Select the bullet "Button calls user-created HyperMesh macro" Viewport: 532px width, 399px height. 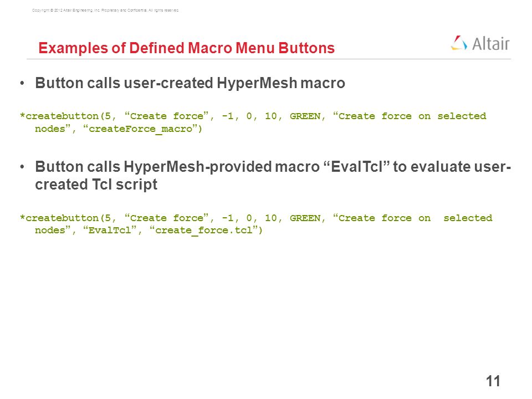(190, 83)
